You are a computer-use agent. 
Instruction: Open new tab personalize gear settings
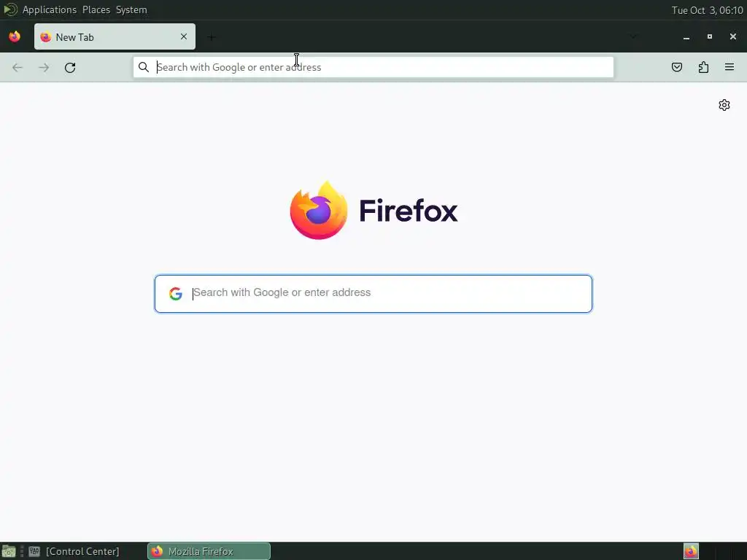click(x=724, y=105)
